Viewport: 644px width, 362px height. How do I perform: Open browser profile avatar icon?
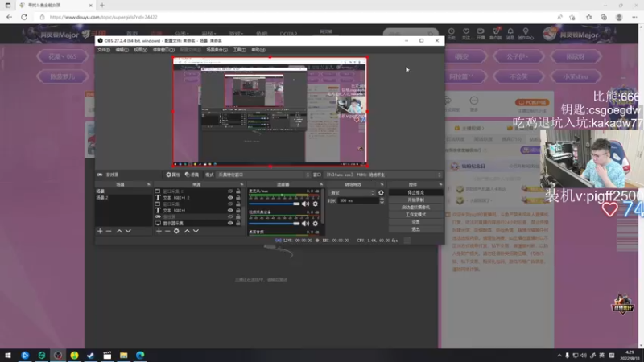coord(619,17)
